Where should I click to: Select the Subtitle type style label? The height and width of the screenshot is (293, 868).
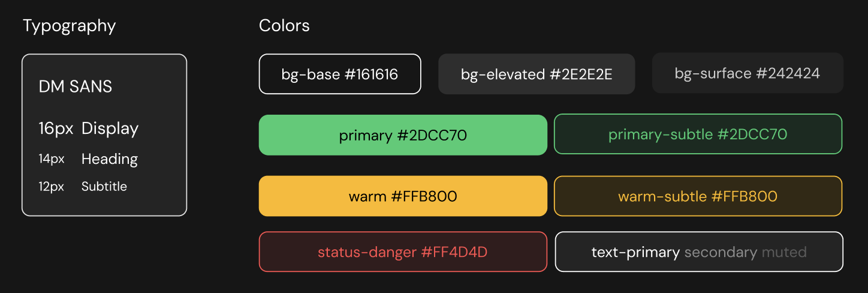[x=104, y=187]
